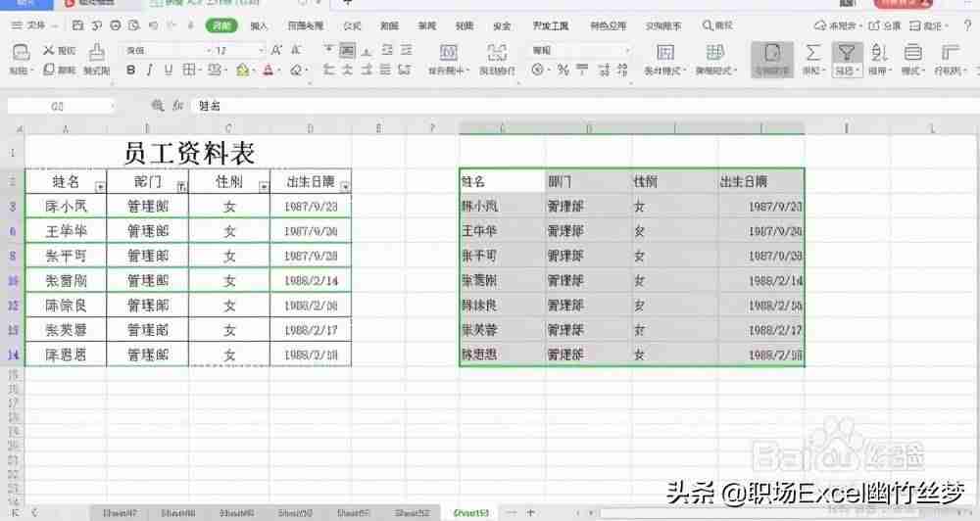The image size is (980, 521).
Task: Open the 性别 column filter dropdown
Action: 264,187
